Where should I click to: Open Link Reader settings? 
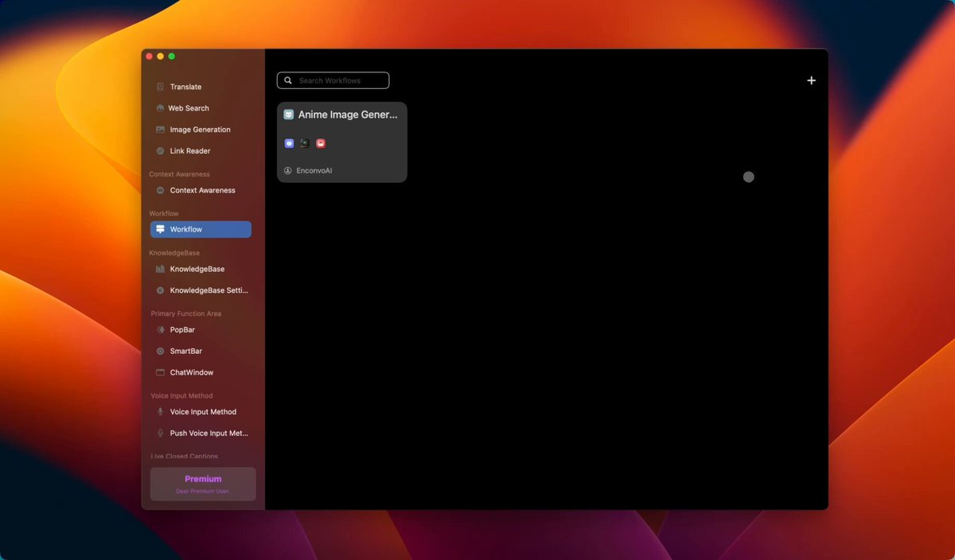point(190,151)
